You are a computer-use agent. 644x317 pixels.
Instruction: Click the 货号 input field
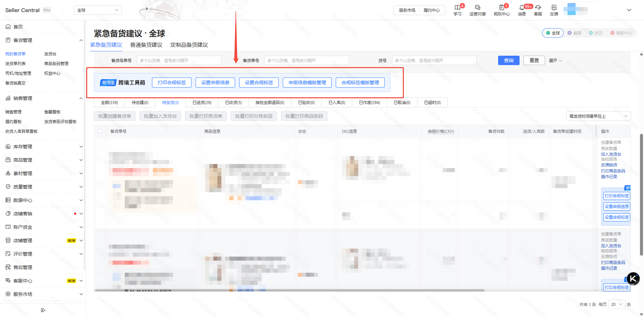coord(434,60)
